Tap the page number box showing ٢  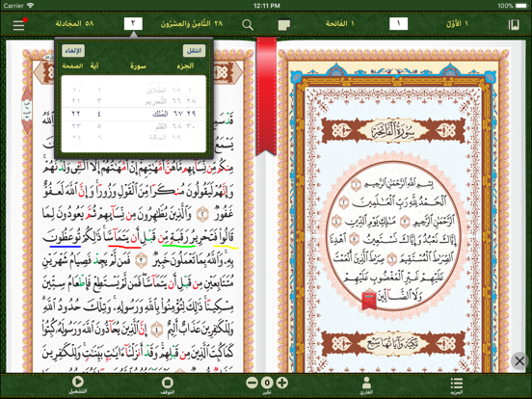pos(133,24)
